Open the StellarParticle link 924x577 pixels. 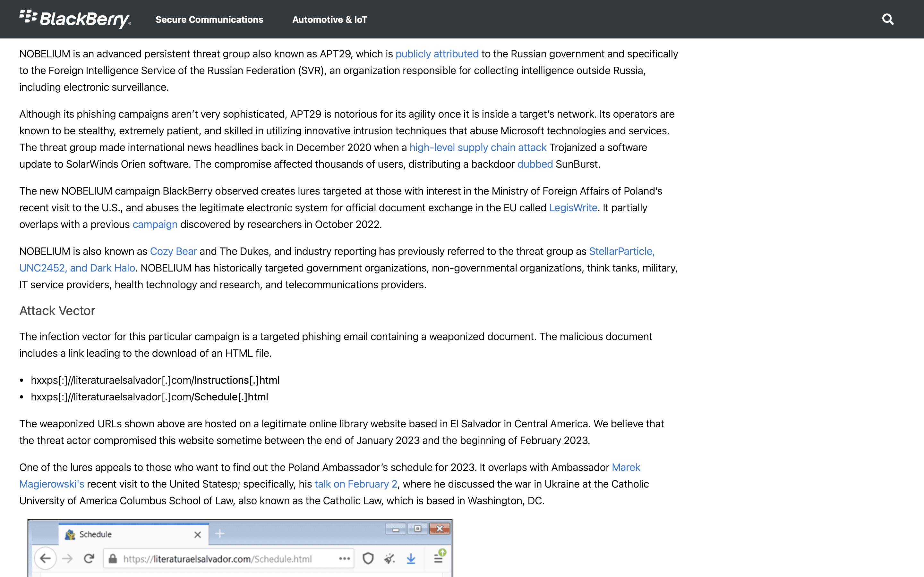click(621, 251)
